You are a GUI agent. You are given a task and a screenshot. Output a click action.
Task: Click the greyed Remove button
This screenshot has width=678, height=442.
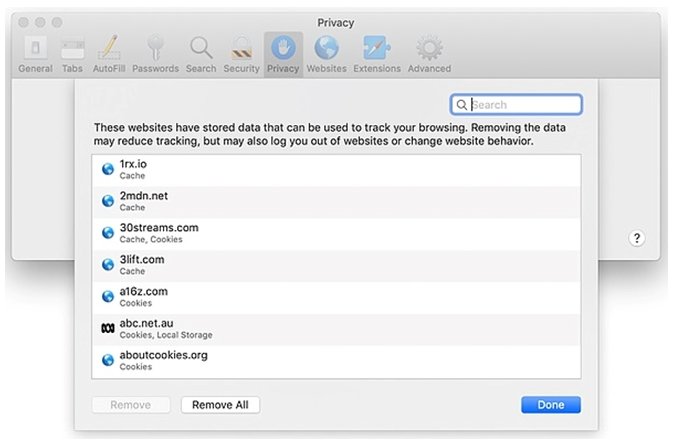click(x=131, y=405)
